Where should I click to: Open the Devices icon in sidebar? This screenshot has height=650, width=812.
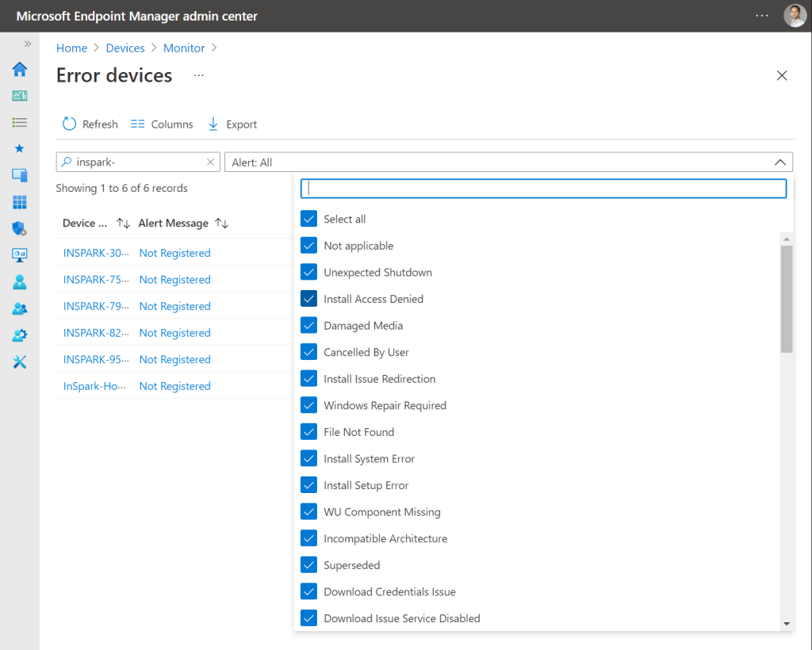point(20,175)
